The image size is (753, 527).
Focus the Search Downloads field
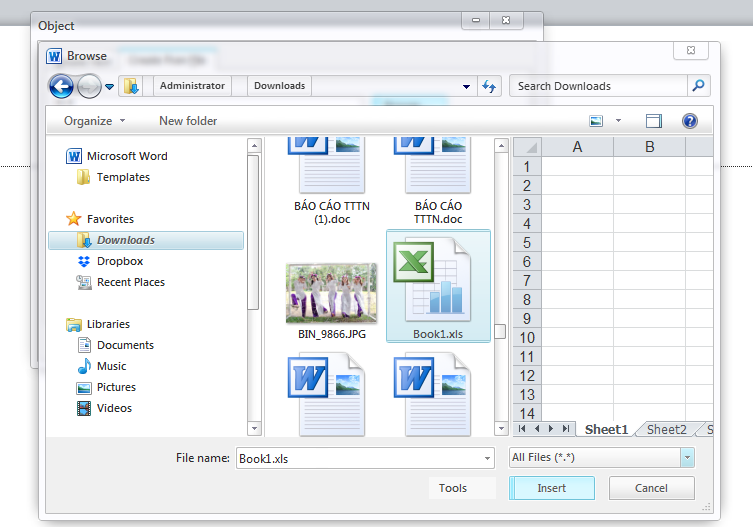pos(598,86)
